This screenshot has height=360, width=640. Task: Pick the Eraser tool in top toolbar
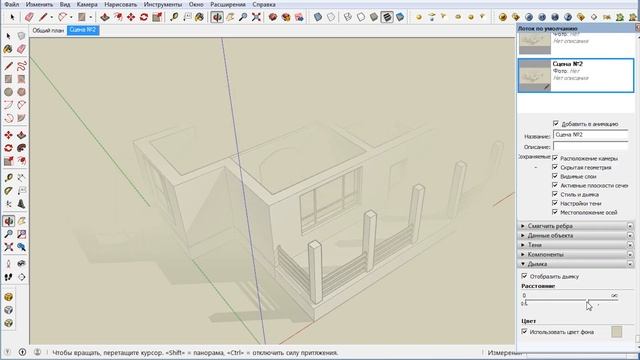click(29, 17)
